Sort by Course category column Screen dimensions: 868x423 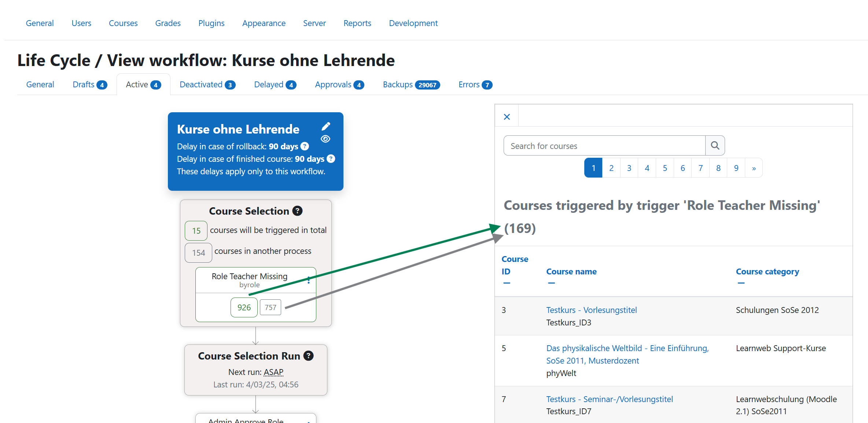pyautogui.click(x=767, y=271)
